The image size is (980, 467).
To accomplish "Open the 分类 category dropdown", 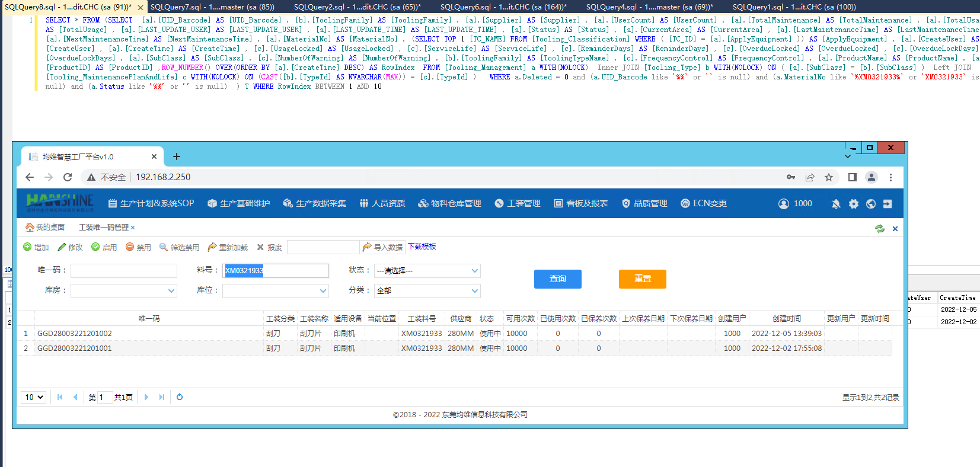I will coord(427,291).
